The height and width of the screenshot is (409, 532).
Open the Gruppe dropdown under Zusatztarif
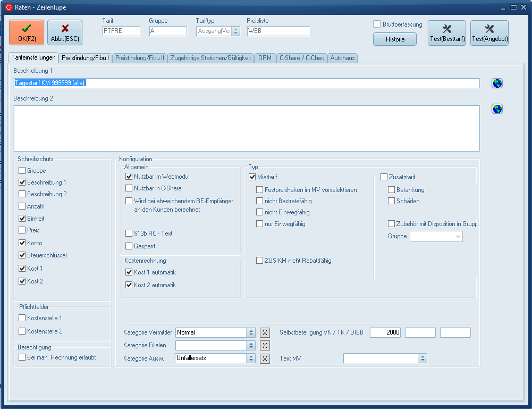[x=458, y=237]
